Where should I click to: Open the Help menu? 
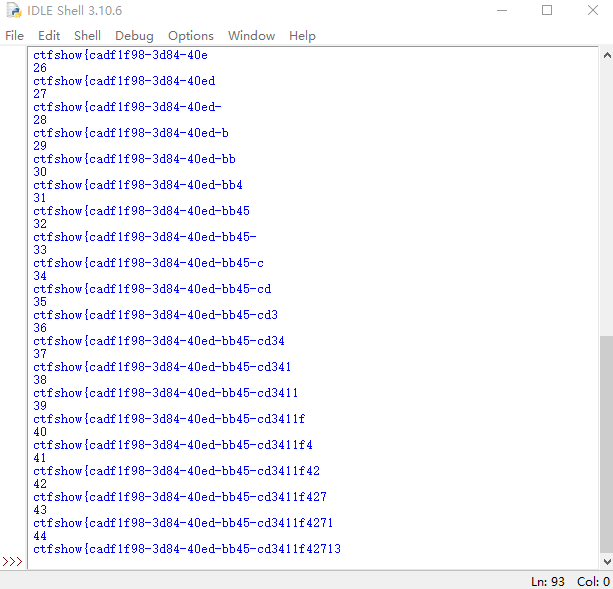tap(302, 36)
